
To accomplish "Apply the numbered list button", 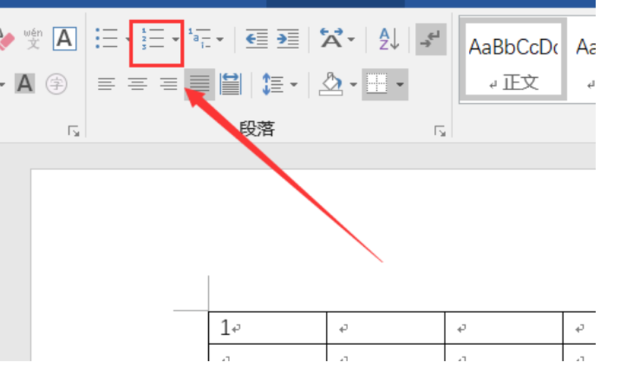I will pos(153,39).
